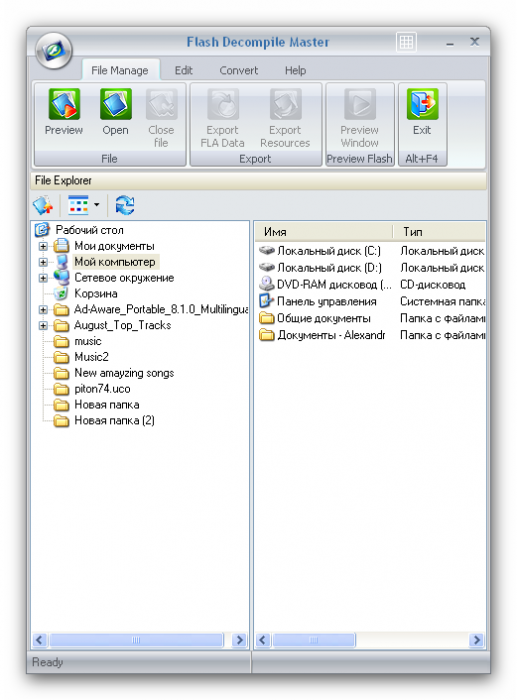
Task: Select the Music2 folder in tree
Action: [92, 357]
